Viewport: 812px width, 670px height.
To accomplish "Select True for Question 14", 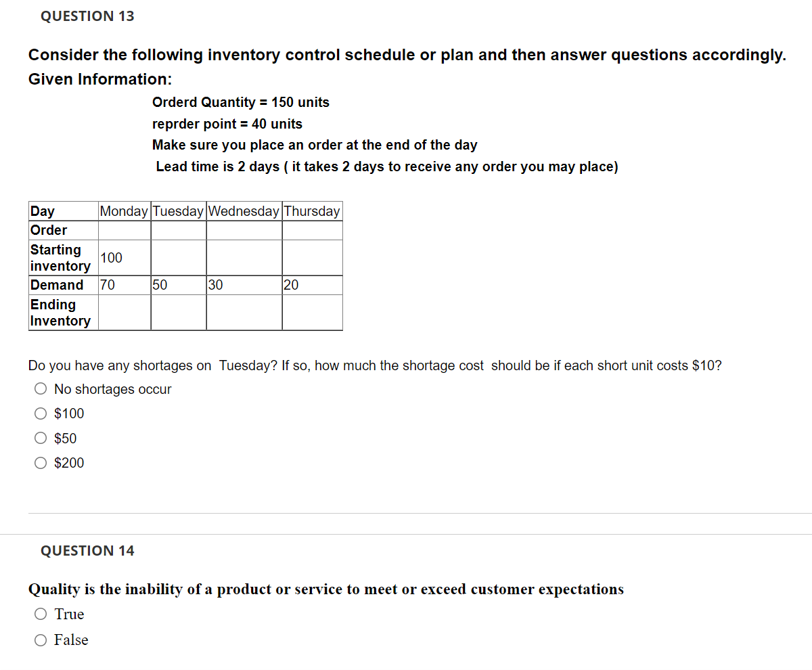I will [40, 613].
